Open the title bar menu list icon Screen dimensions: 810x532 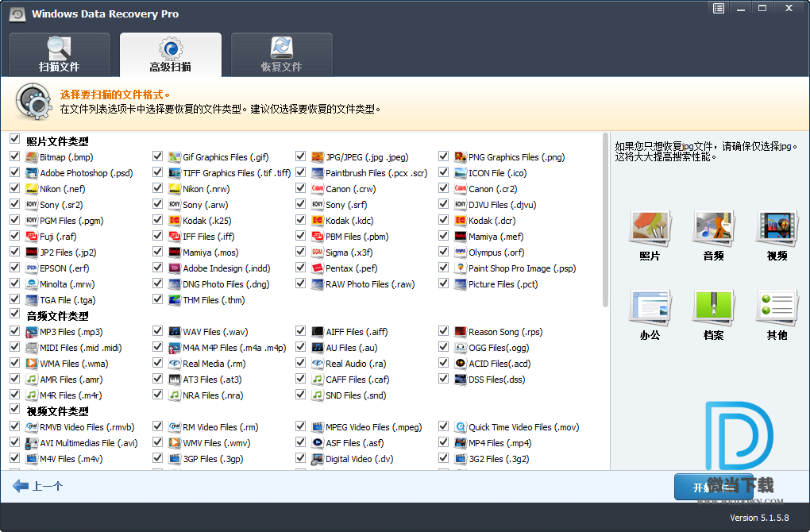point(719,8)
